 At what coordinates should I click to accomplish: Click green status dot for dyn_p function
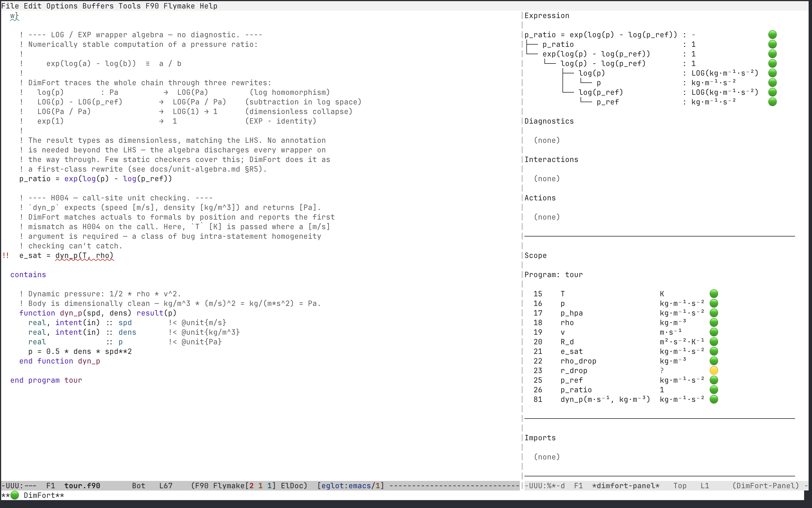point(714,399)
